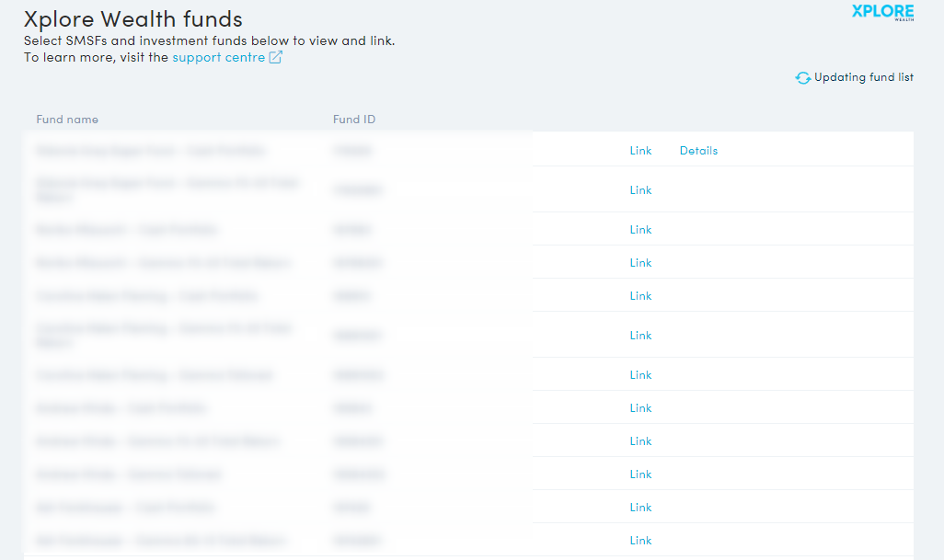
Task: Click the Xplore Wealth funds page heading
Action: point(133,19)
